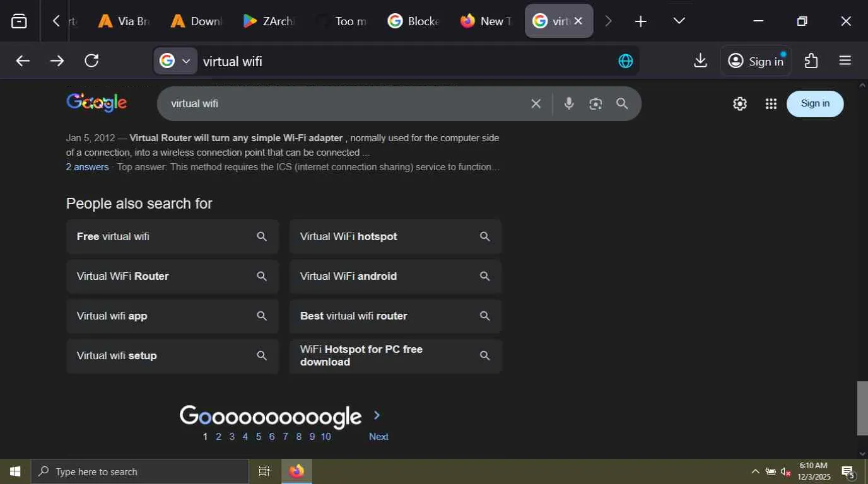Go forward to the next page

pyautogui.click(x=57, y=60)
